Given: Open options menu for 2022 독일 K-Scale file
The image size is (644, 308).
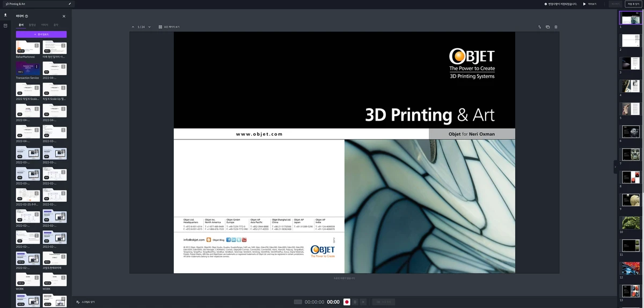Looking at the screenshot, I should [x=37, y=87].
